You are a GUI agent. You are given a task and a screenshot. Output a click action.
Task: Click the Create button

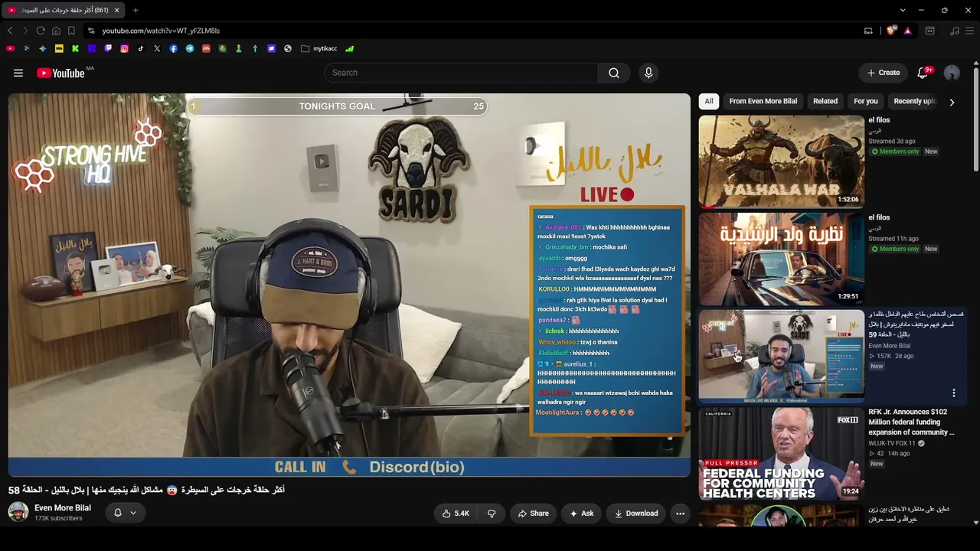884,73
